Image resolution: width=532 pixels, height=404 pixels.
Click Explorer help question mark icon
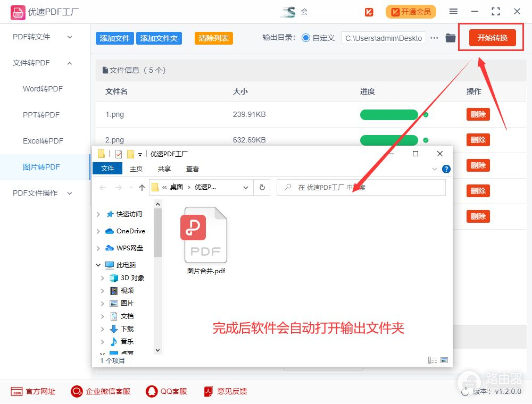446,169
